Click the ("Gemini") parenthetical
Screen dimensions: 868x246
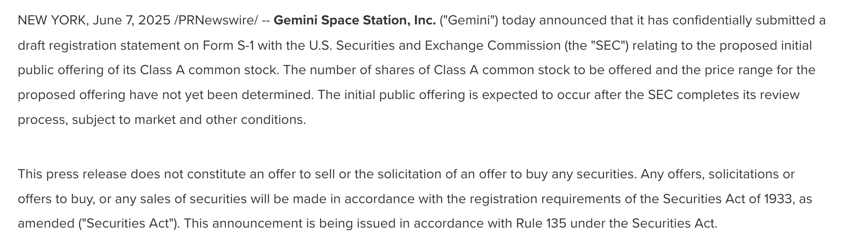469,21
